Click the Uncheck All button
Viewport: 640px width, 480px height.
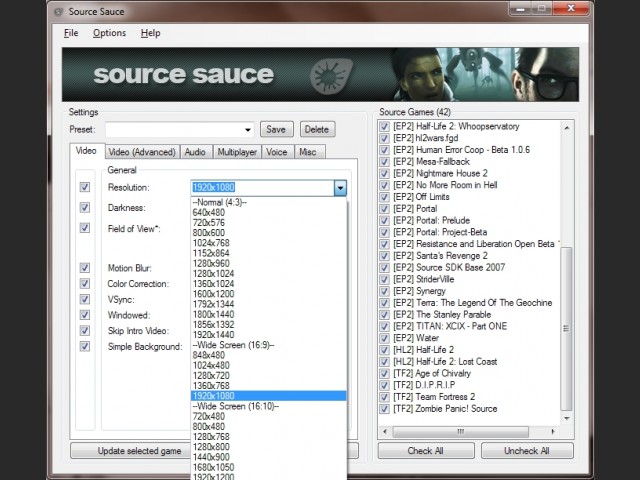click(527, 451)
